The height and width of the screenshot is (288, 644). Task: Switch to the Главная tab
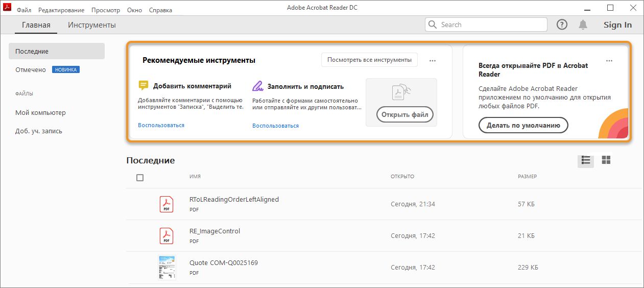click(x=36, y=25)
